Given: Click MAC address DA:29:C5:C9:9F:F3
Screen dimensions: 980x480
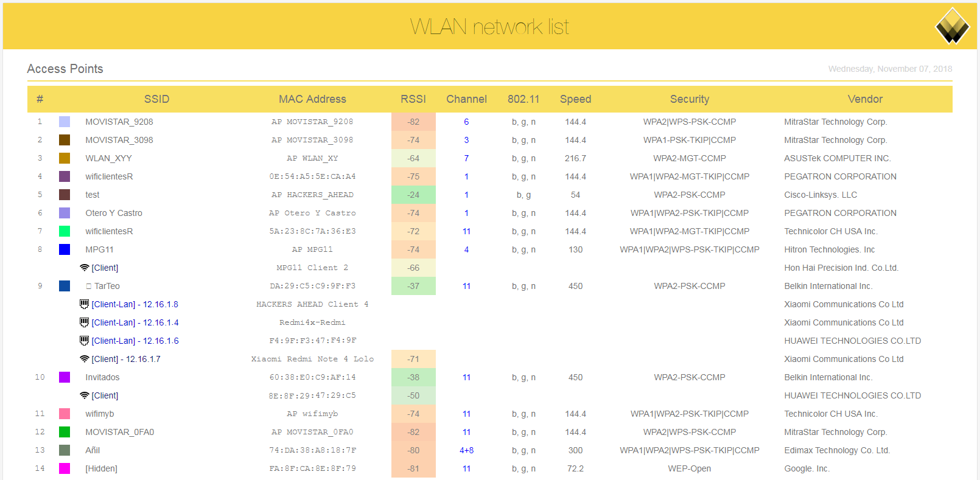Looking at the screenshot, I should click(312, 286).
